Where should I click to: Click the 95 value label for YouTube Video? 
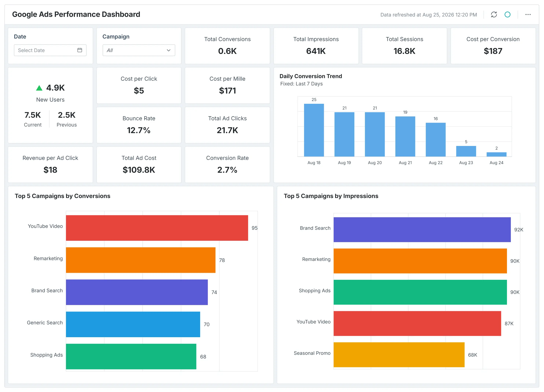254,228
